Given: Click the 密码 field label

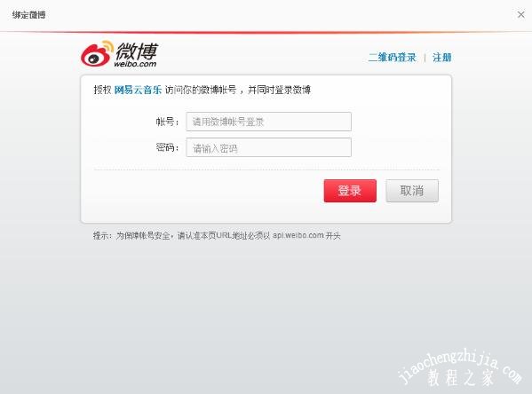Looking at the screenshot, I should 167,147.
